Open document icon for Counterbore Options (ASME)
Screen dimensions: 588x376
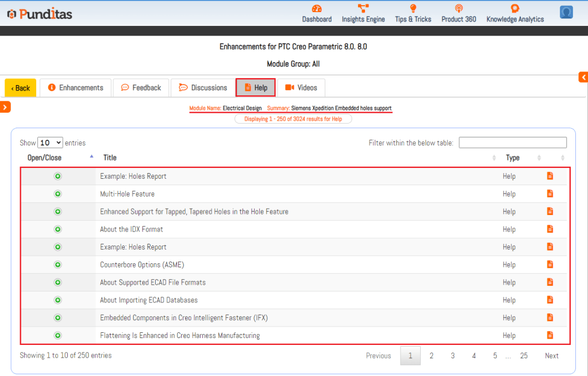550,264
